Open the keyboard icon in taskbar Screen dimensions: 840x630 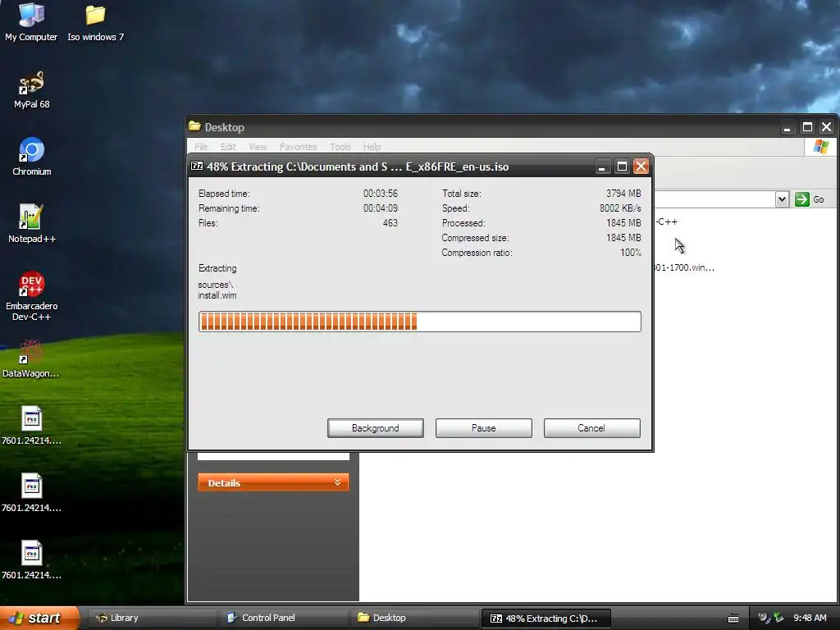(733, 619)
